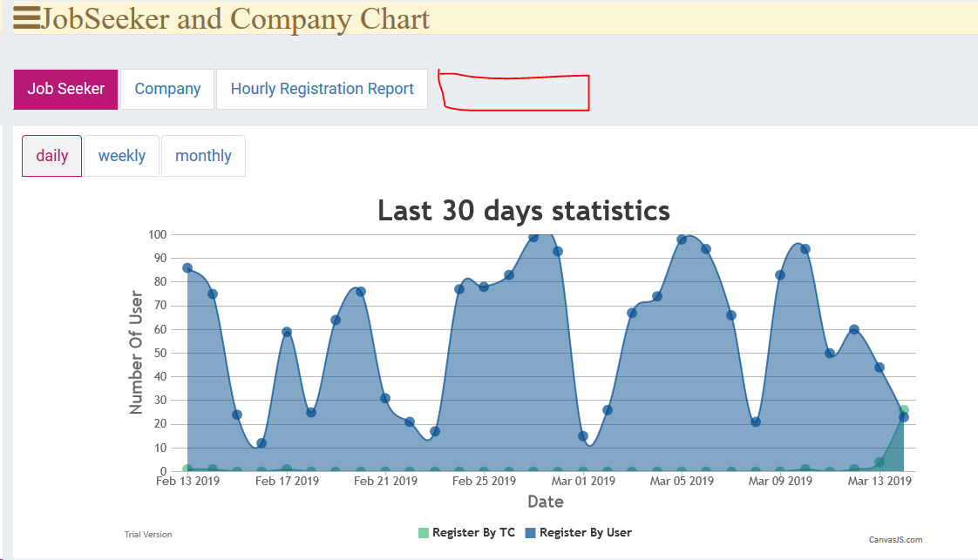978x560 pixels.
Task: Toggle the Register By User legend series
Action: (585, 532)
